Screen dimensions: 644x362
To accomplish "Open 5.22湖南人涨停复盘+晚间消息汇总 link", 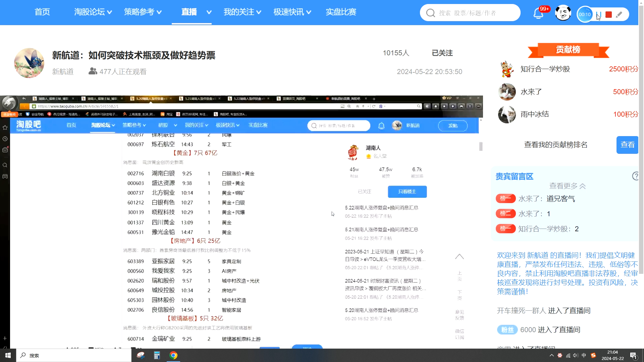I will (381, 208).
